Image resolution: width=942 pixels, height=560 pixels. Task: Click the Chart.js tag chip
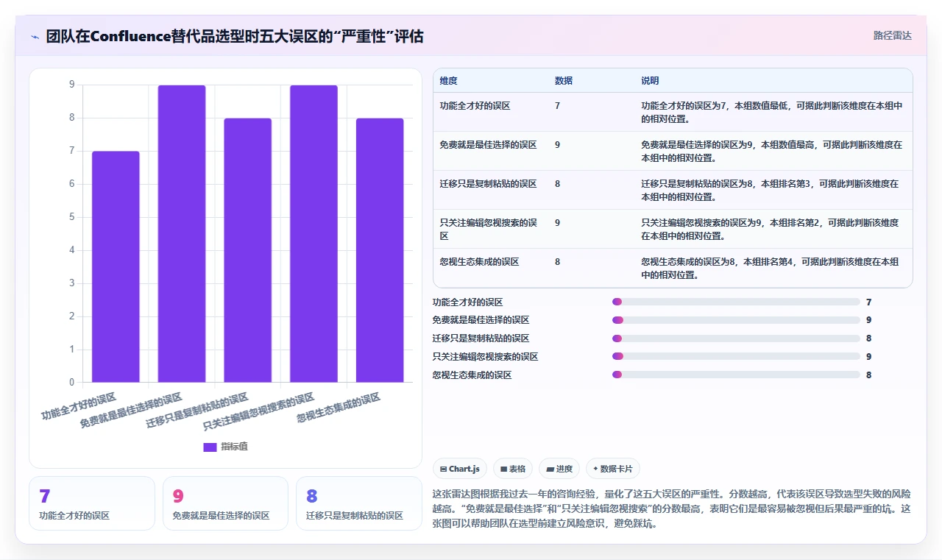pyautogui.click(x=460, y=469)
